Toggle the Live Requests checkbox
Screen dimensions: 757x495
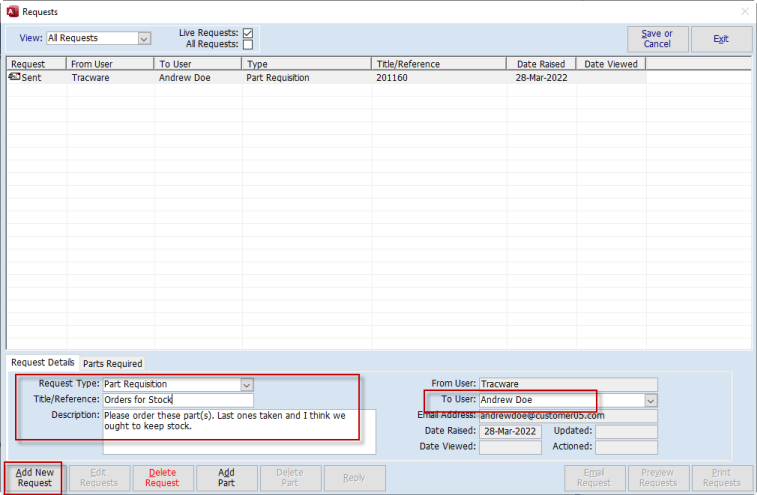[x=248, y=33]
